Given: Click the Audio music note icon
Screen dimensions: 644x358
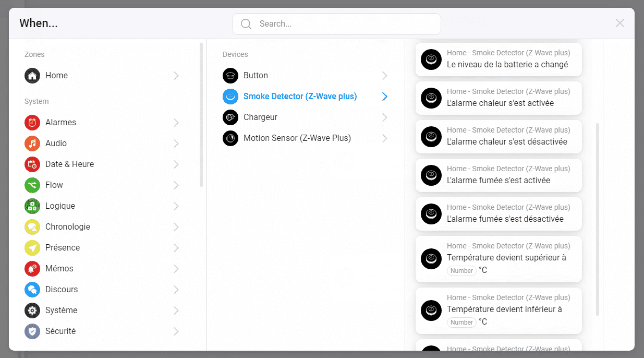Looking at the screenshot, I should pos(32,144).
